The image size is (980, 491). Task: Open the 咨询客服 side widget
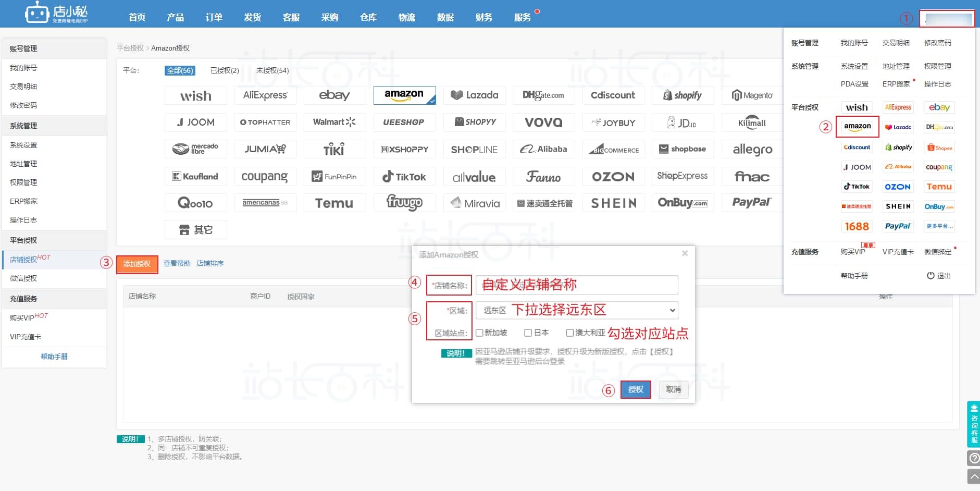(x=974, y=424)
